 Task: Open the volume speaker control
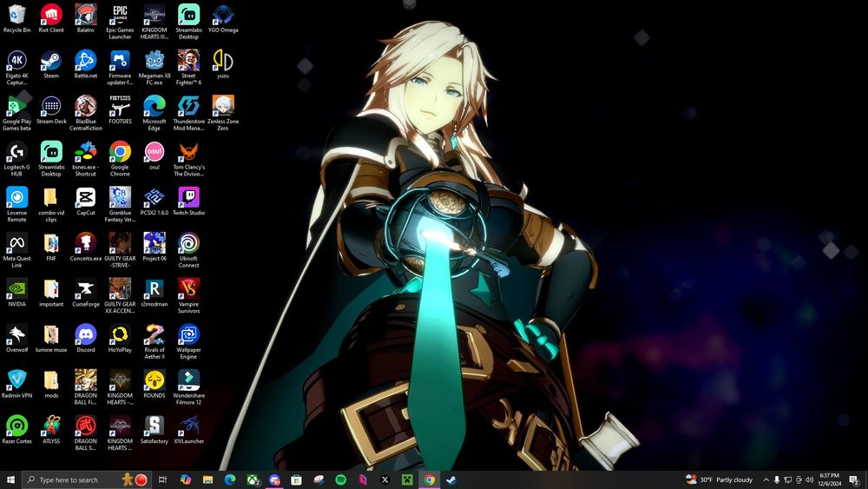809,479
